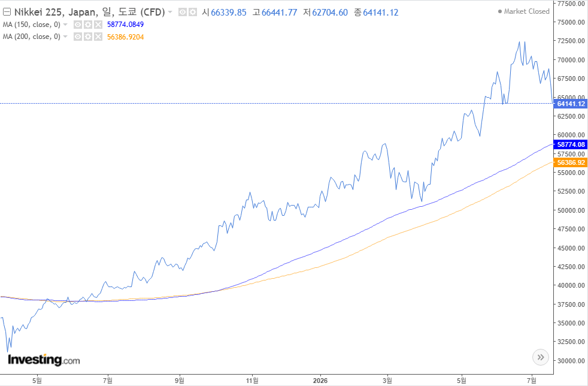Click the orange MA price tag 56386.92
Image resolution: width=588 pixels, height=386 pixels.
tap(571, 162)
